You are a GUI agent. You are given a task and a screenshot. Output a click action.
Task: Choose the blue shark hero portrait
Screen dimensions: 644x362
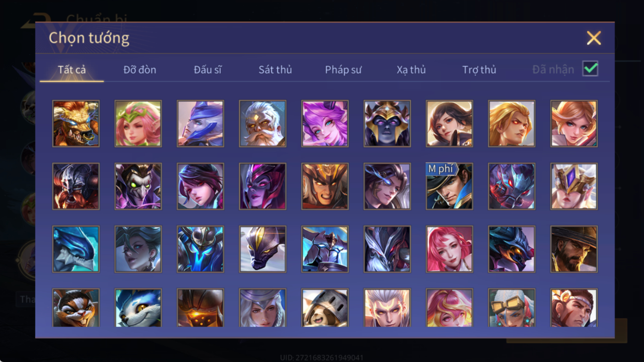[76, 249]
